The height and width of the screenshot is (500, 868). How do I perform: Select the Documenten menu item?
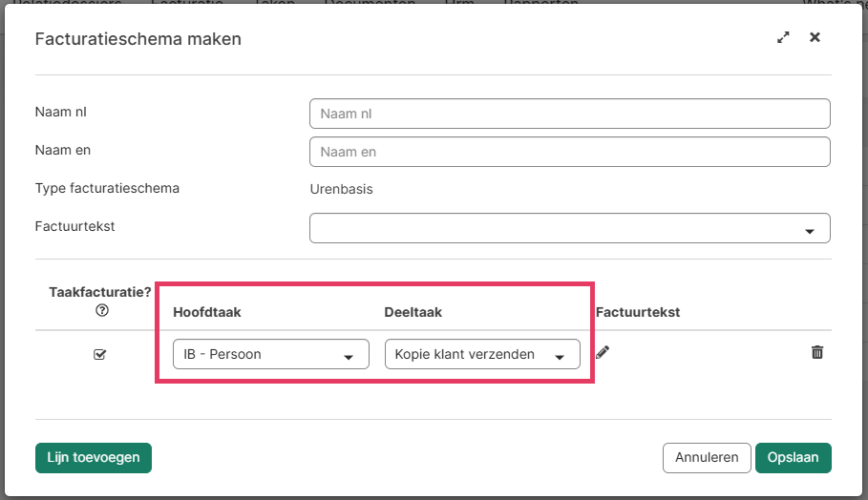tap(370, 3)
